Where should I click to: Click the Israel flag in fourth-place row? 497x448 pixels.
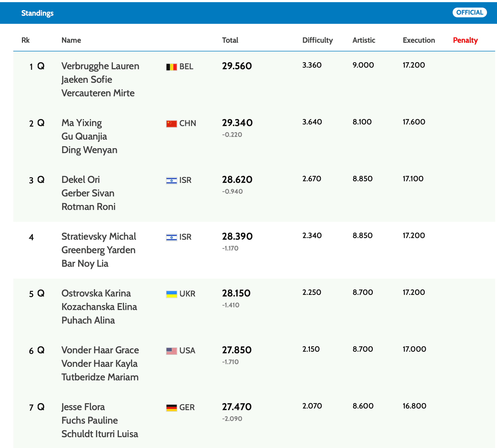click(x=171, y=237)
